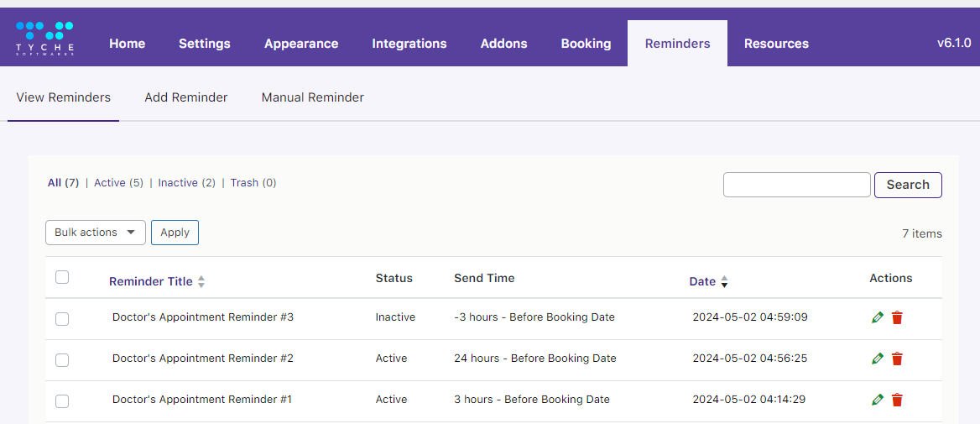Edit Doctor's Appointment Reminder #1 pencil icon

pyautogui.click(x=878, y=400)
